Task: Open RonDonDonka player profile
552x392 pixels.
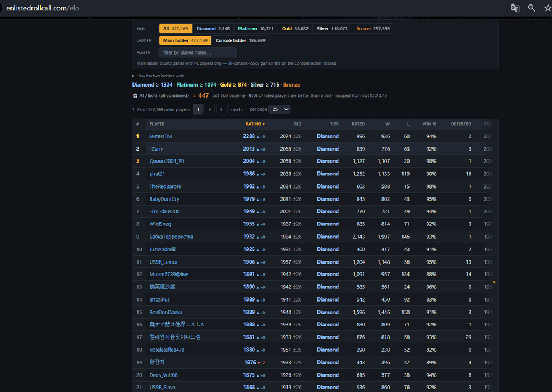Action: pos(166,313)
